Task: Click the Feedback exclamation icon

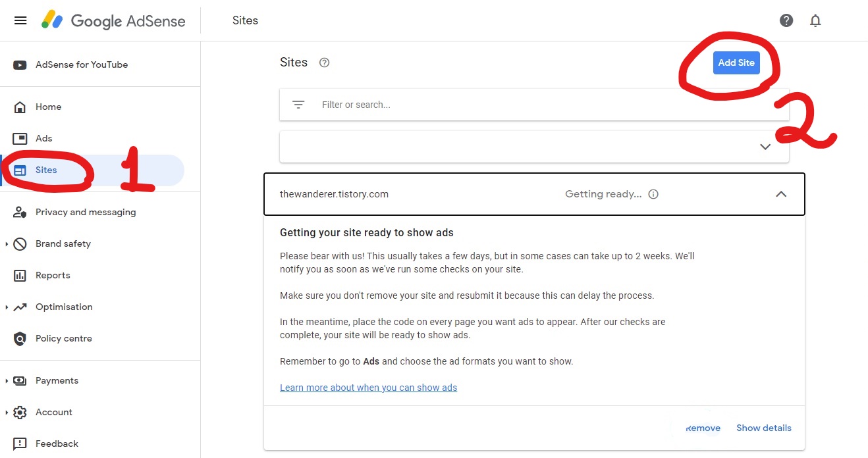Action: point(20,444)
